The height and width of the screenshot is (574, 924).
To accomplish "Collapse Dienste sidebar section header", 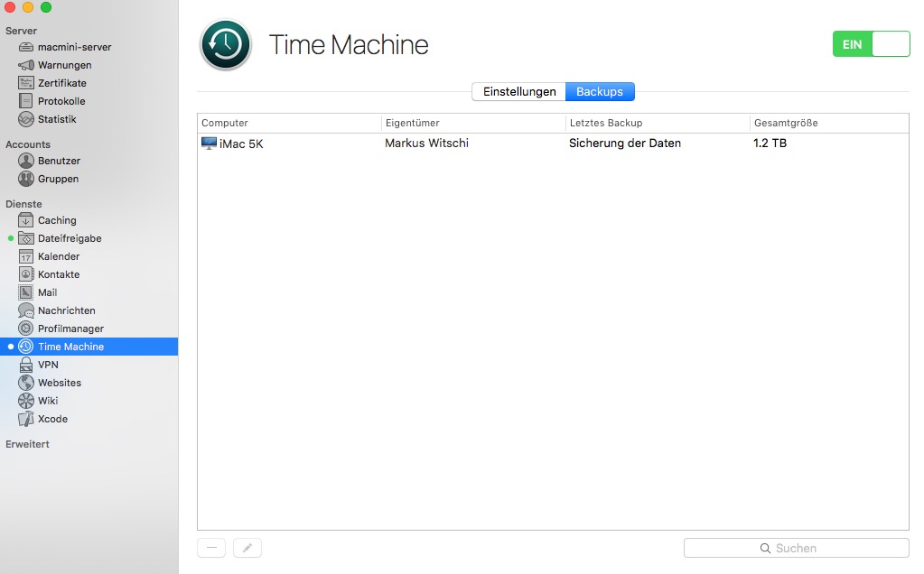I will pyautogui.click(x=23, y=204).
